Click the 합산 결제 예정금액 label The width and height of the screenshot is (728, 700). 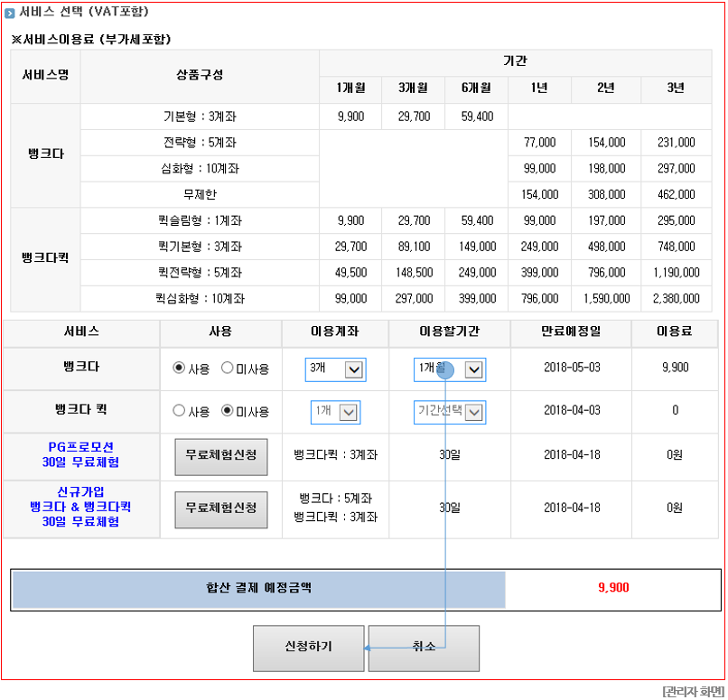(258, 588)
